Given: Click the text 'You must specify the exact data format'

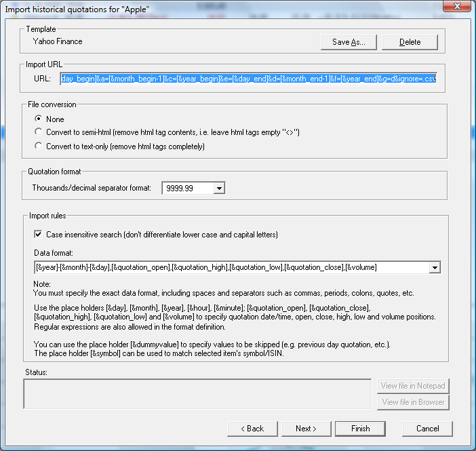Looking at the screenshot, I should click(x=96, y=293).
